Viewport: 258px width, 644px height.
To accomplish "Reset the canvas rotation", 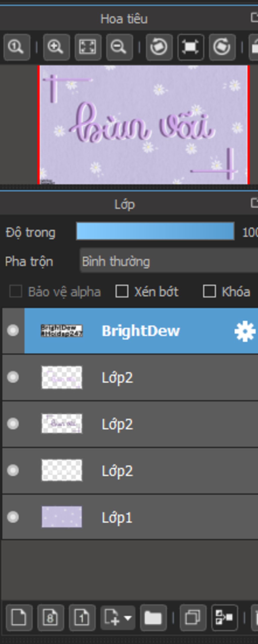I will pyautogui.click(x=191, y=47).
